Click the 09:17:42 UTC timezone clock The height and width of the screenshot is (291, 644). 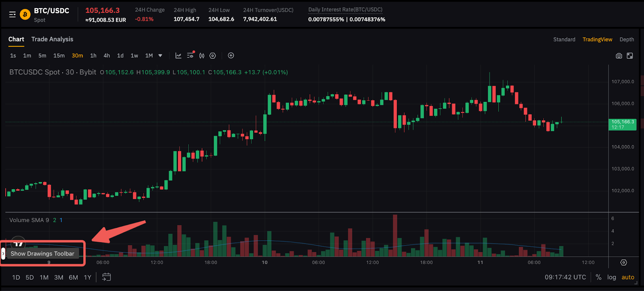pyautogui.click(x=565, y=277)
